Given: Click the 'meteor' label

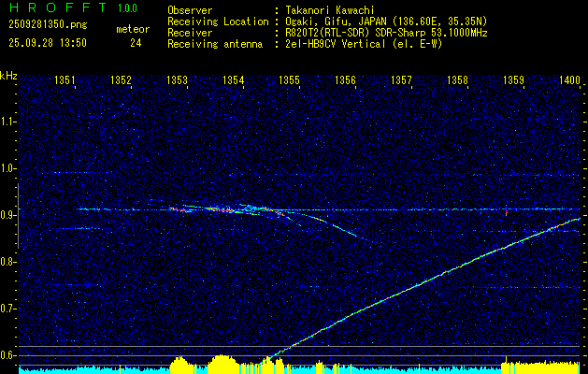Looking at the screenshot, I should point(133,29).
